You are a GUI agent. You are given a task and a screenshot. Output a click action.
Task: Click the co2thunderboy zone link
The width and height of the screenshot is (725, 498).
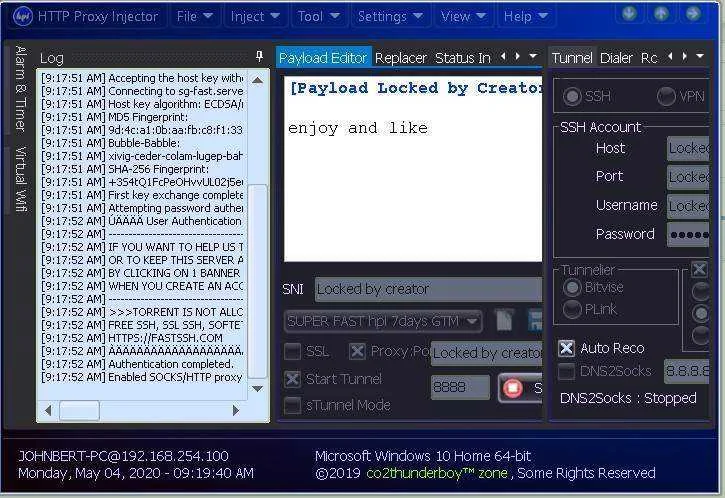pos(436,473)
